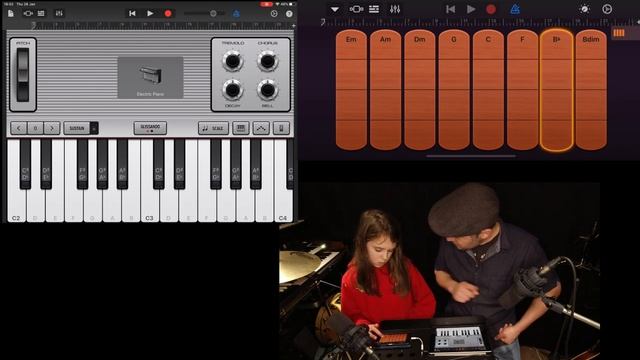
Task: Tap the Wi-Fi status icon
Action: tap(278, 4)
